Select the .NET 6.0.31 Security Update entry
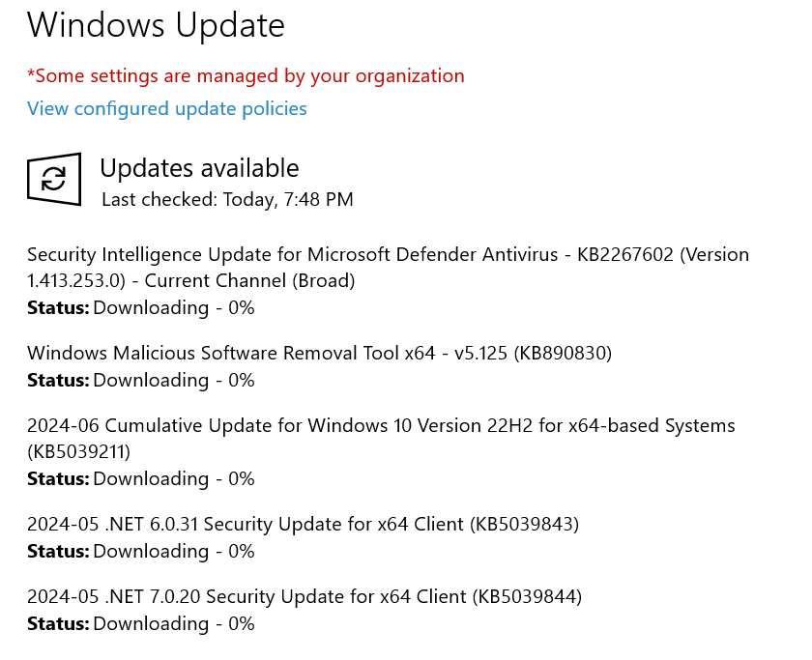This screenshot has width=812, height=660. [303, 525]
